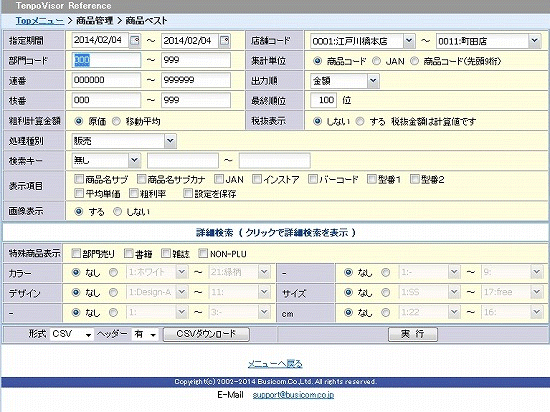The height and width of the screenshot is (412, 550).
Task: Select カラー なし radio button
Action: pyautogui.click(x=76, y=272)
